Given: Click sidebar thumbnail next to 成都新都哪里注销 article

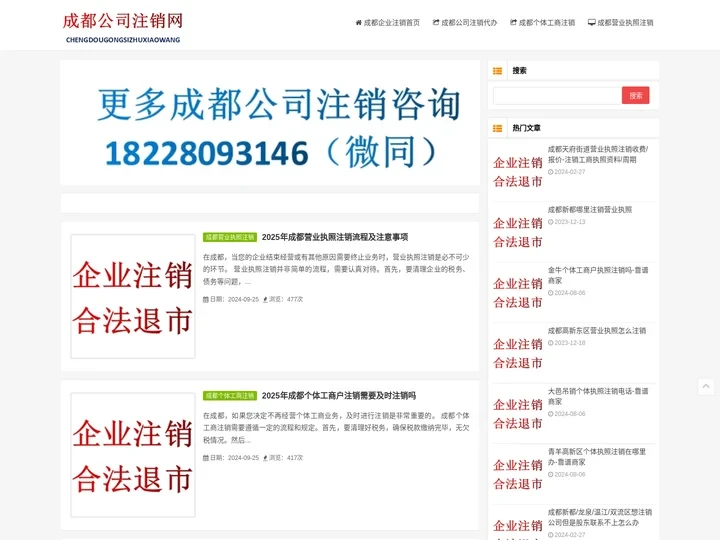Looking at the screenshot, I should 518,232.
